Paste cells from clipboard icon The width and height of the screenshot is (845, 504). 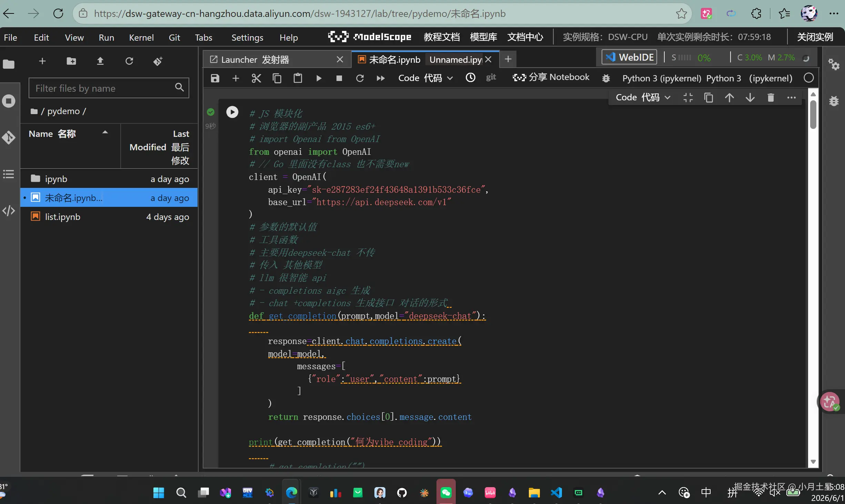298,78
